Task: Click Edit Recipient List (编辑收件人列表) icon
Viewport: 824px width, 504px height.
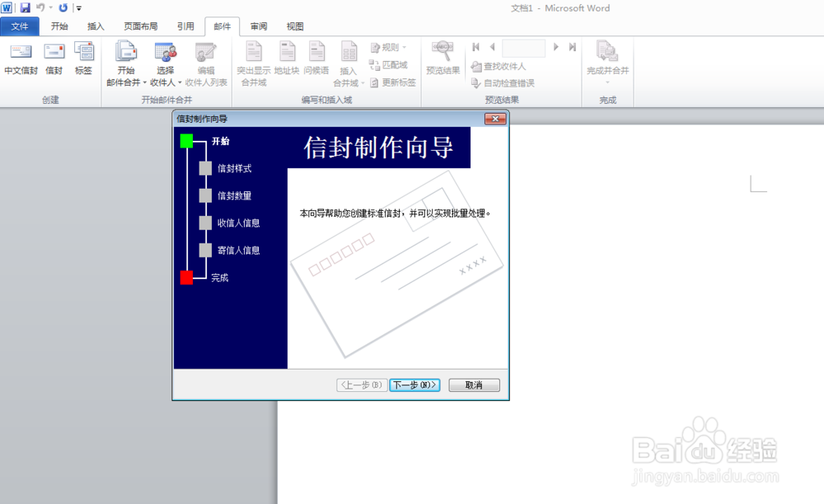Action: point(206,64)
